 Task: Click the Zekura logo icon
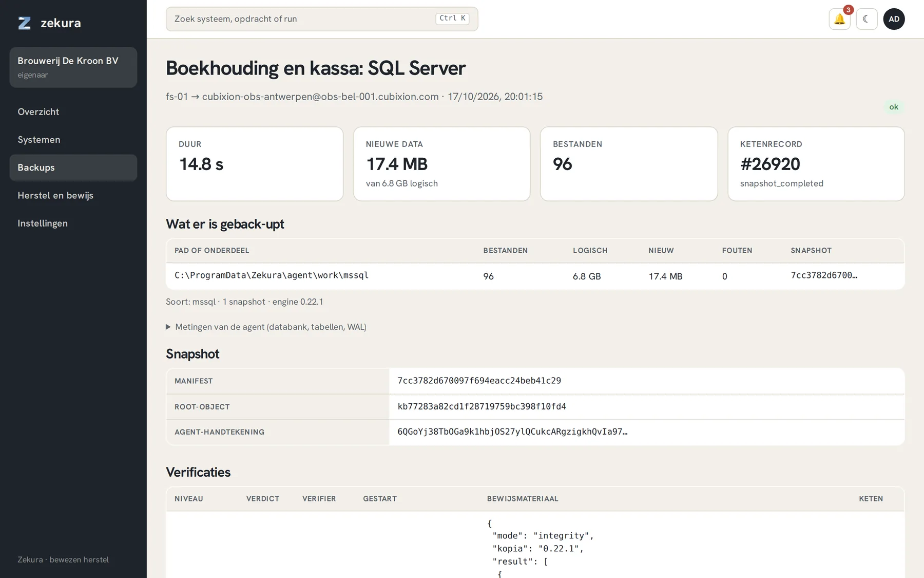[25, 23]
